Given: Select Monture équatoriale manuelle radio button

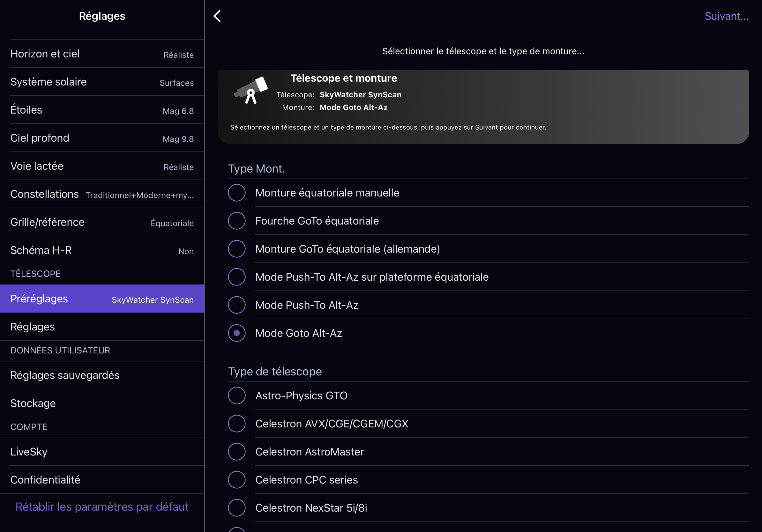Looking at the screenshot, I should click(237, 193).
